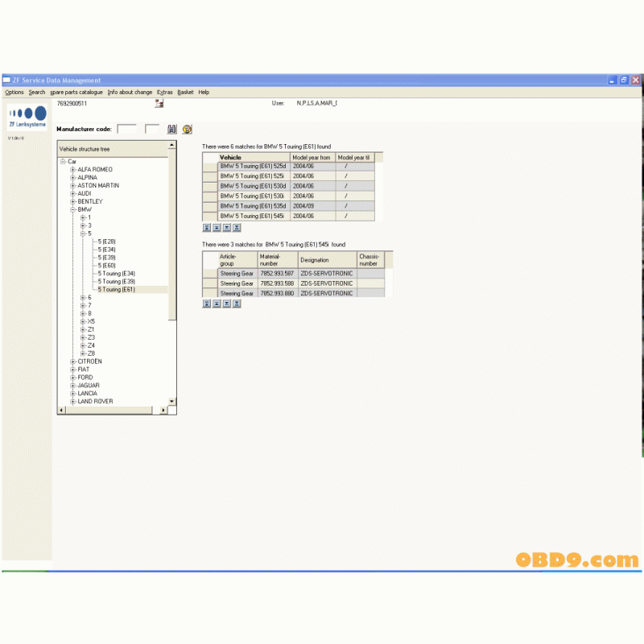This screenshot has height=644, width=644.
Task: Open the Help menu
Action: [204, 93]
